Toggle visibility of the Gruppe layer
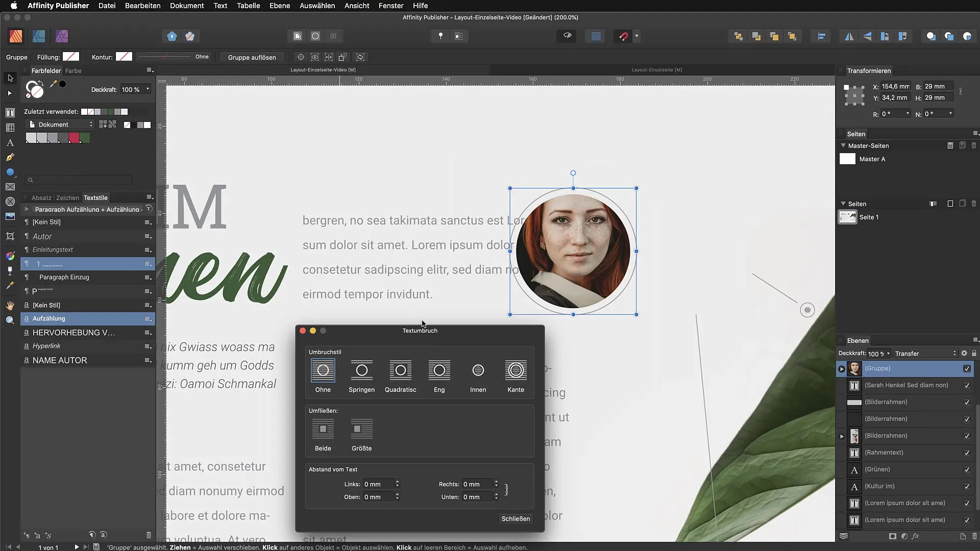This screenshot has width=980, height=551. [967, 368]
